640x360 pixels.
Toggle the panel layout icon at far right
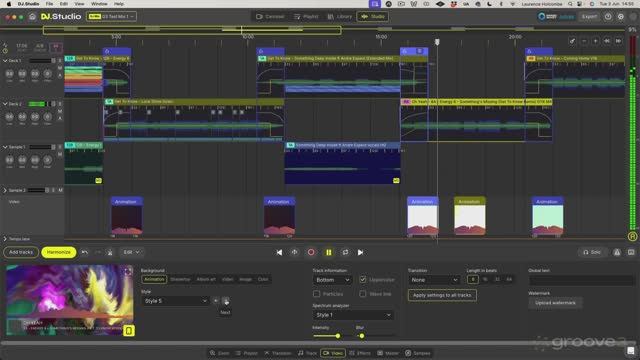tap(631, 253)
